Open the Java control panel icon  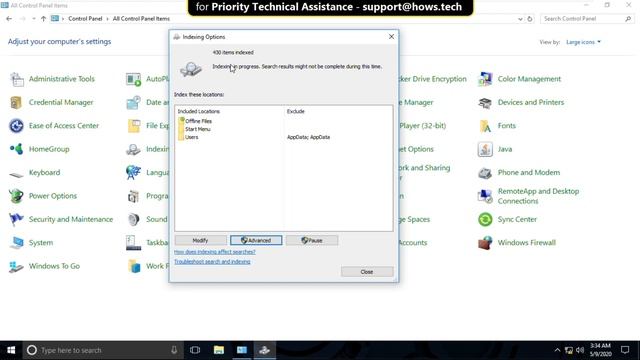pos(485,149)
